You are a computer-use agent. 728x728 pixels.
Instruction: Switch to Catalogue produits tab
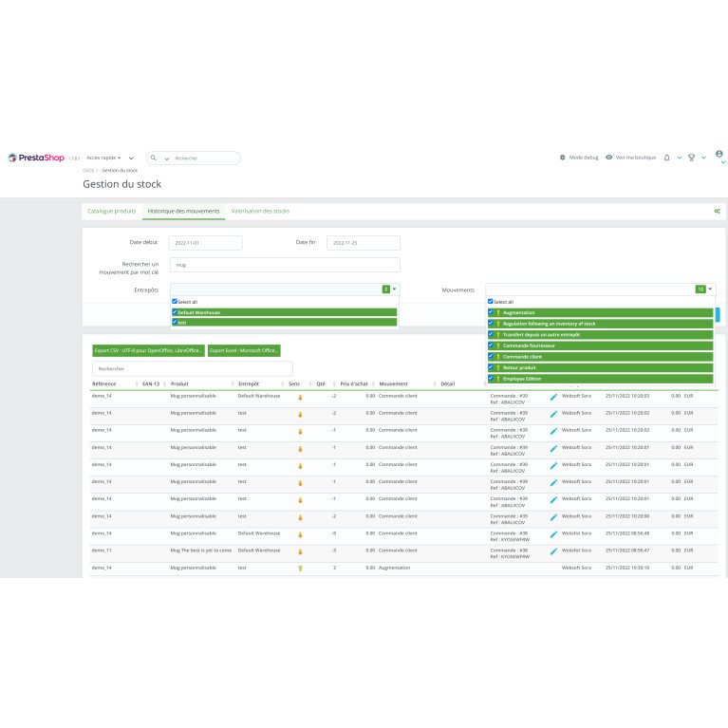(111, 211)
